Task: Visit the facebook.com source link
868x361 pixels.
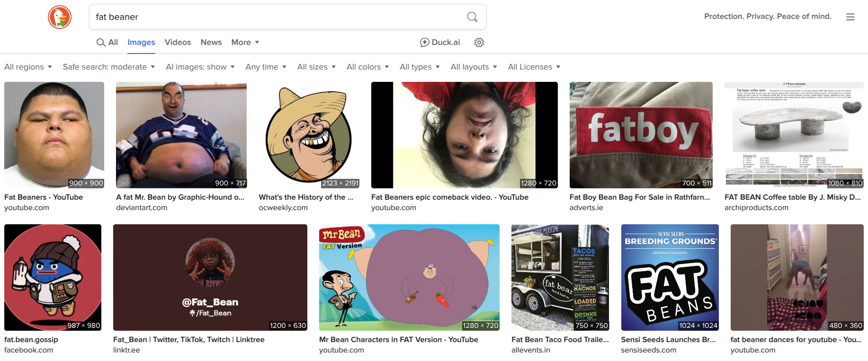Action: (29, 350)
